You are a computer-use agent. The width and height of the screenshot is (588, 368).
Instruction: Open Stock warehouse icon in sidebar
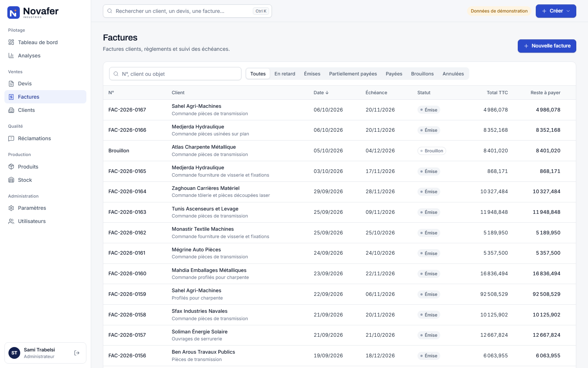pos(11,180)
